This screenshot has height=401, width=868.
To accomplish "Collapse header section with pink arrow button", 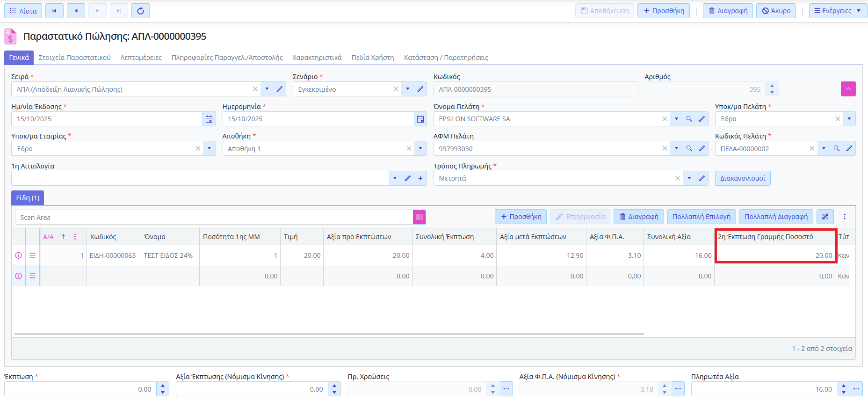I will pos(848,89).
